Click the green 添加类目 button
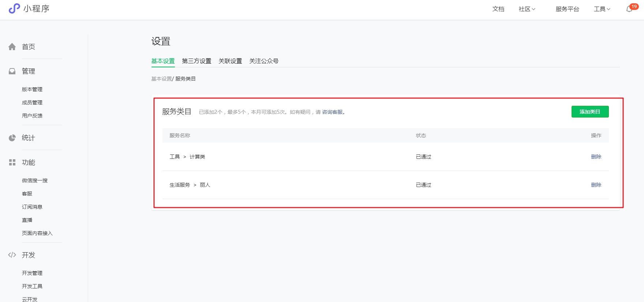 [590, 112]
